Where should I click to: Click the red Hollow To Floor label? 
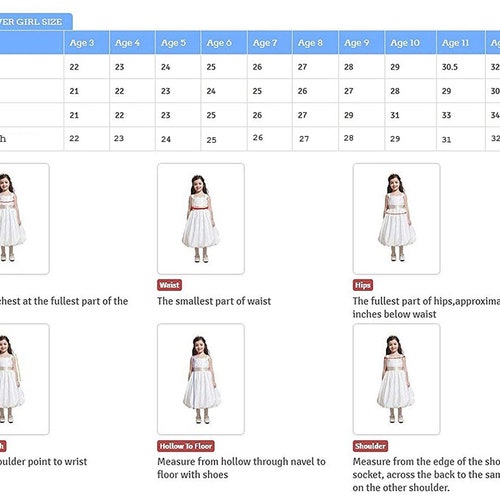(x=186, y=446)
